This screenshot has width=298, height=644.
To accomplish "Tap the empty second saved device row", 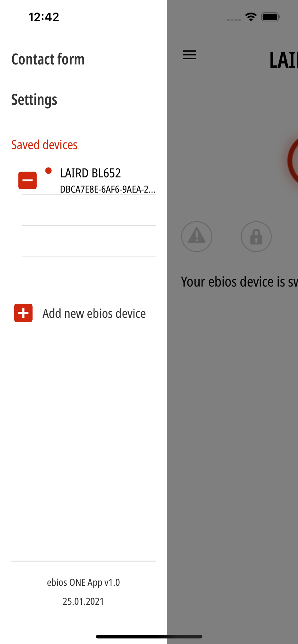I will (89, 210).
